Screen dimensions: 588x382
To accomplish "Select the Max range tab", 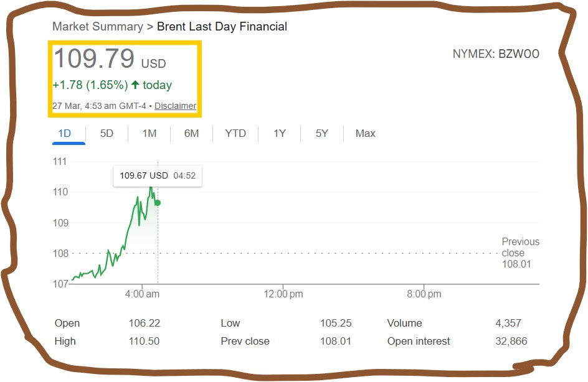I will click(366, 133).
